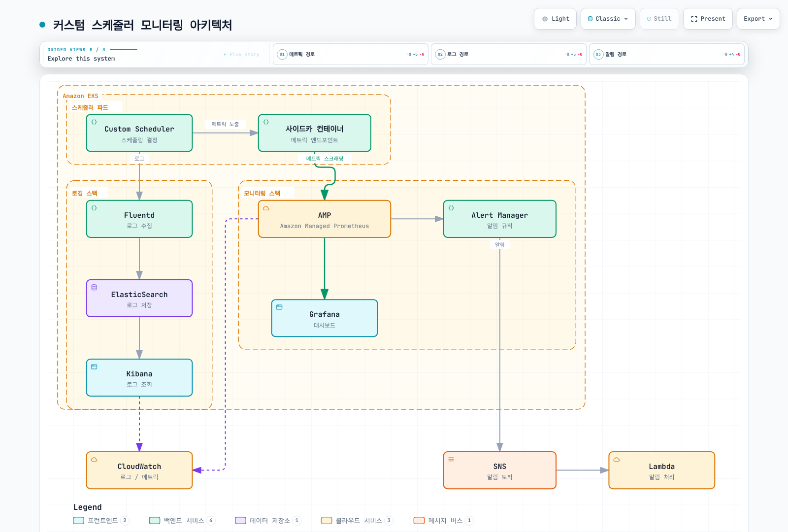Click the guided views progress bar

124,50
